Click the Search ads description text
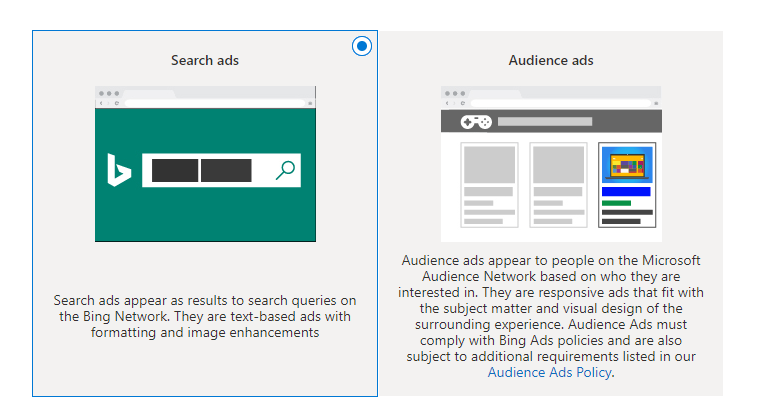 click(205, 316)
